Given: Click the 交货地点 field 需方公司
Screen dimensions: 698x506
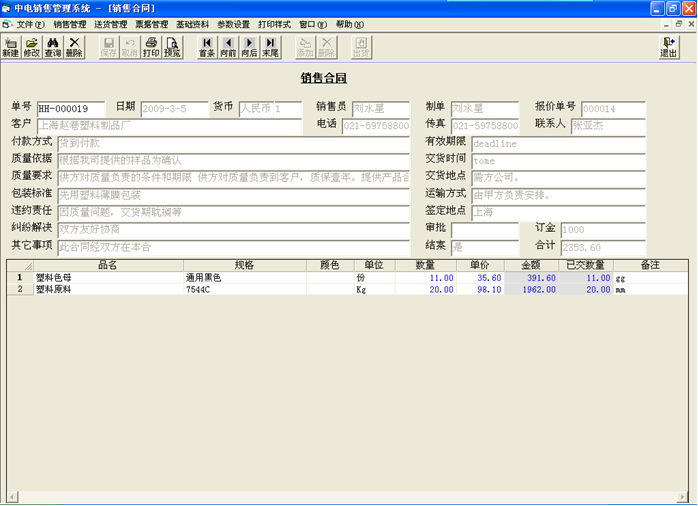Looking at the screenshot, I should coord(558,178).
